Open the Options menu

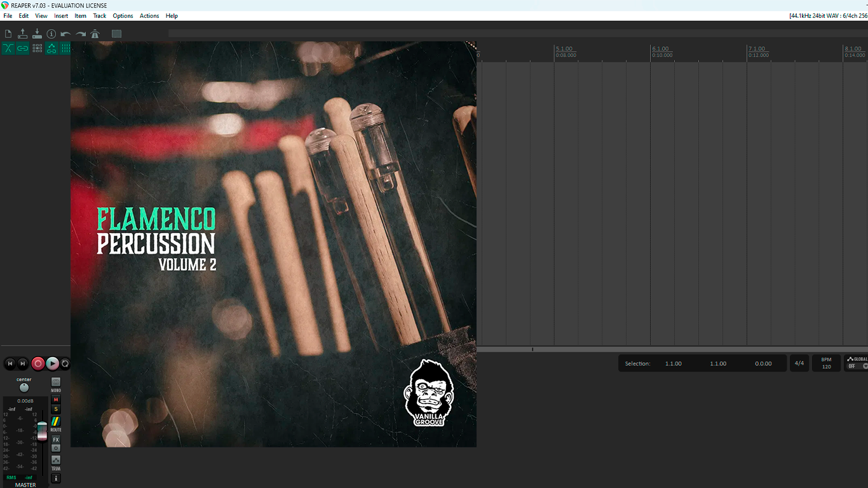click(x=123, y=16)
